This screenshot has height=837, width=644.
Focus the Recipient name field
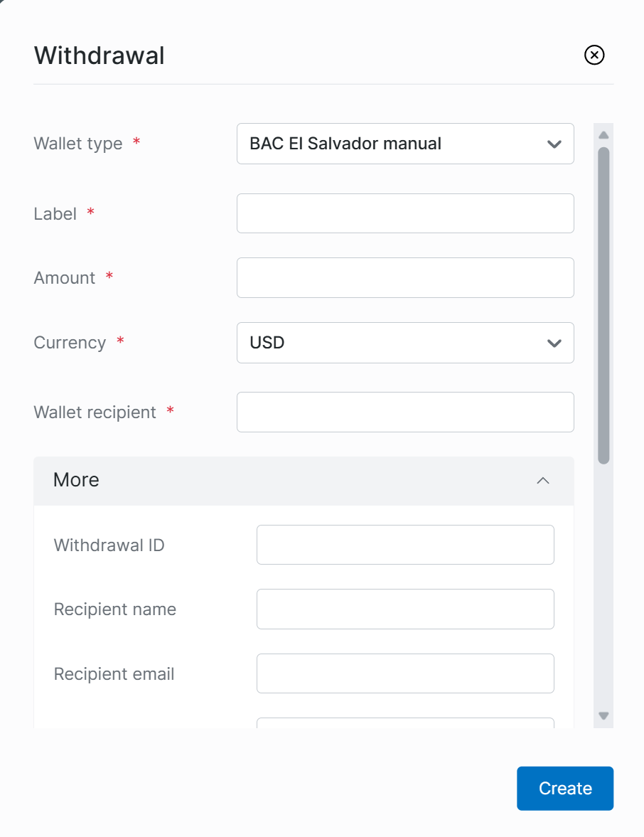coord(404,609)
